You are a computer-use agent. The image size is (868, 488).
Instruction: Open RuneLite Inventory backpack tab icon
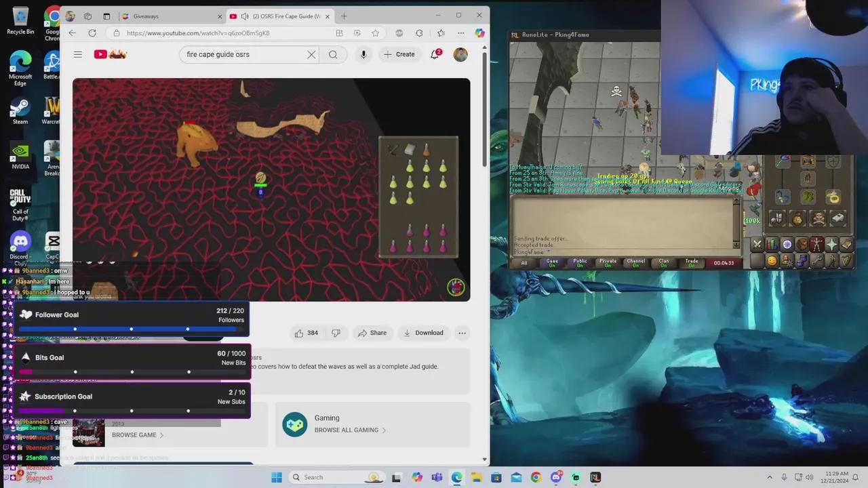[802, 245]
